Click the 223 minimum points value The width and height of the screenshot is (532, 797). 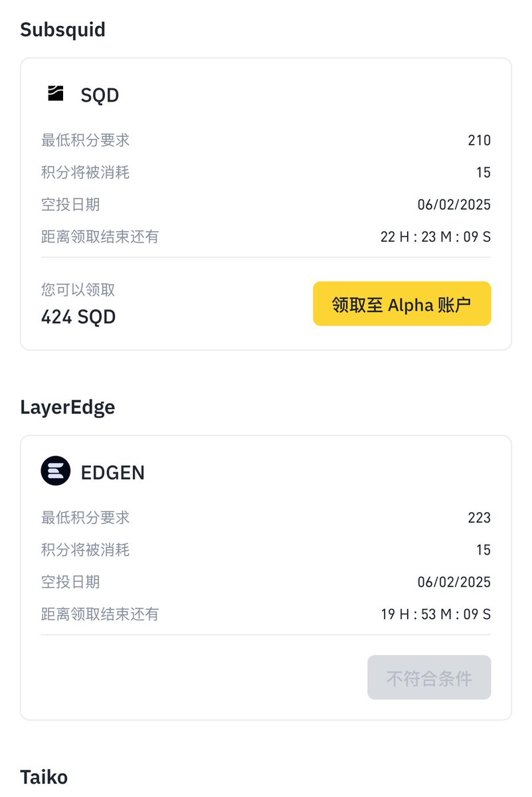pyautogui.click(x=479, y=517)
